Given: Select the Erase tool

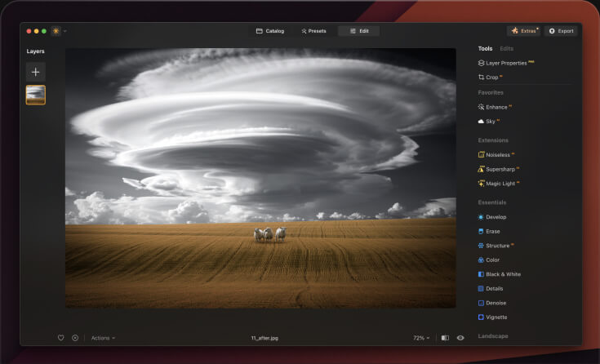Looking at the screenshot, I should pyautogui.click(x=489, y=231).
